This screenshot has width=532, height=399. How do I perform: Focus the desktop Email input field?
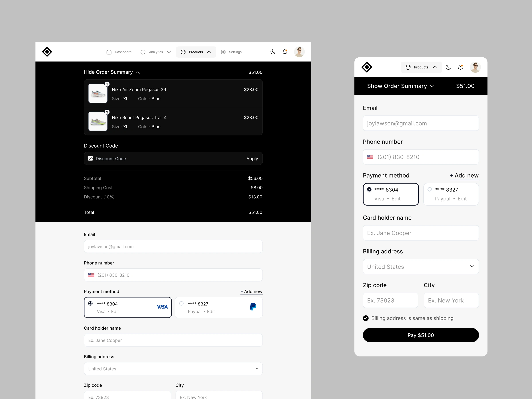click(173, 246)
